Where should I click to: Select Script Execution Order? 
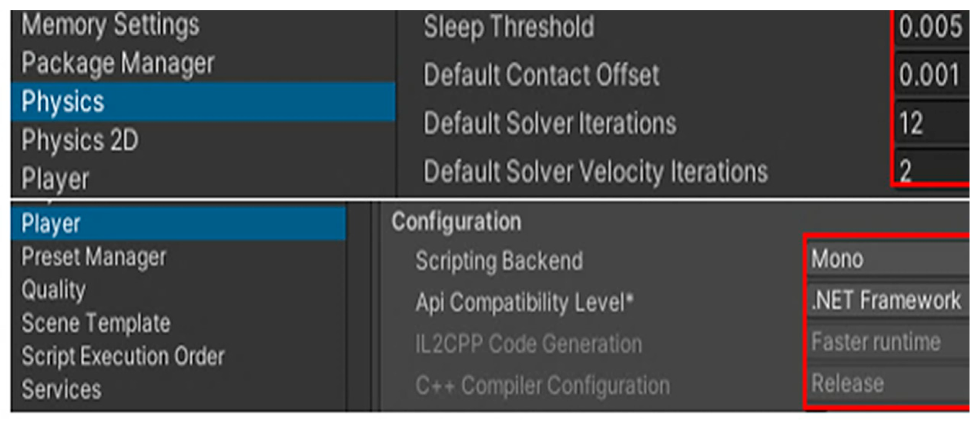123,357
